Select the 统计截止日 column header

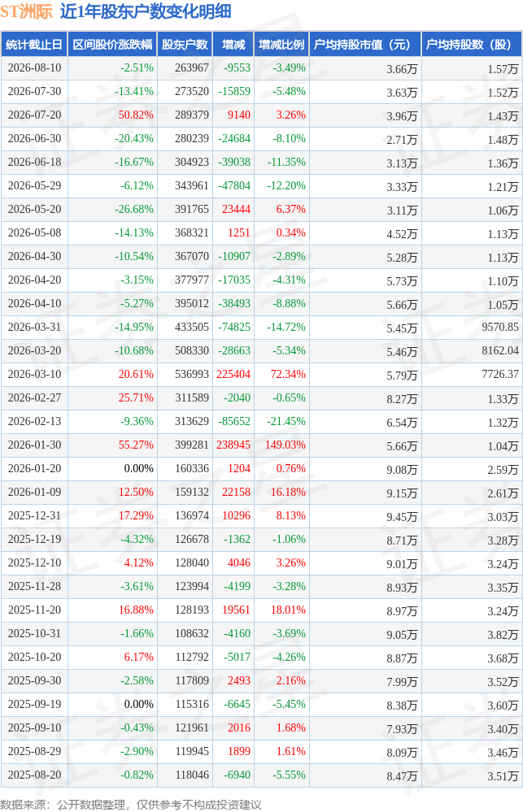(x=34, y=45)
